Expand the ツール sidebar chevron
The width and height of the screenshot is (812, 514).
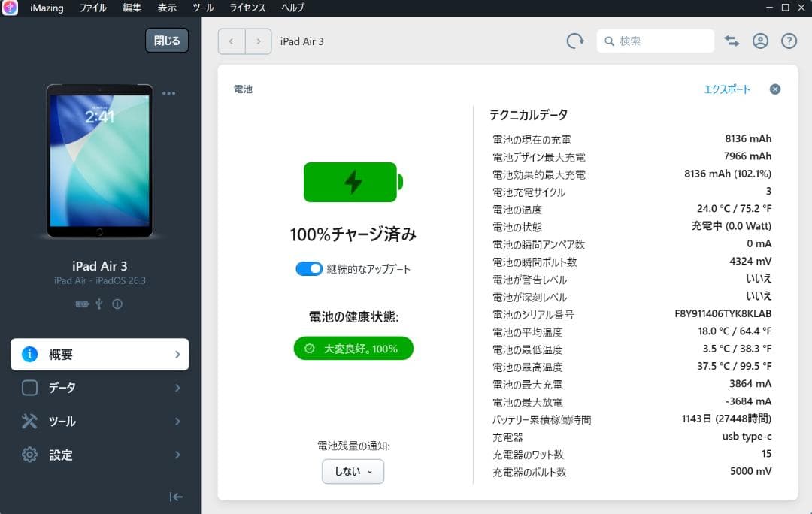(x=177, y=422)
